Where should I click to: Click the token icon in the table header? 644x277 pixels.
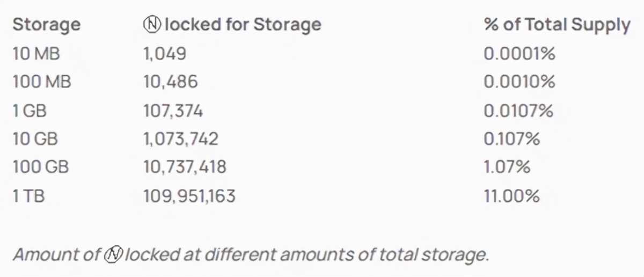(152, 25)
